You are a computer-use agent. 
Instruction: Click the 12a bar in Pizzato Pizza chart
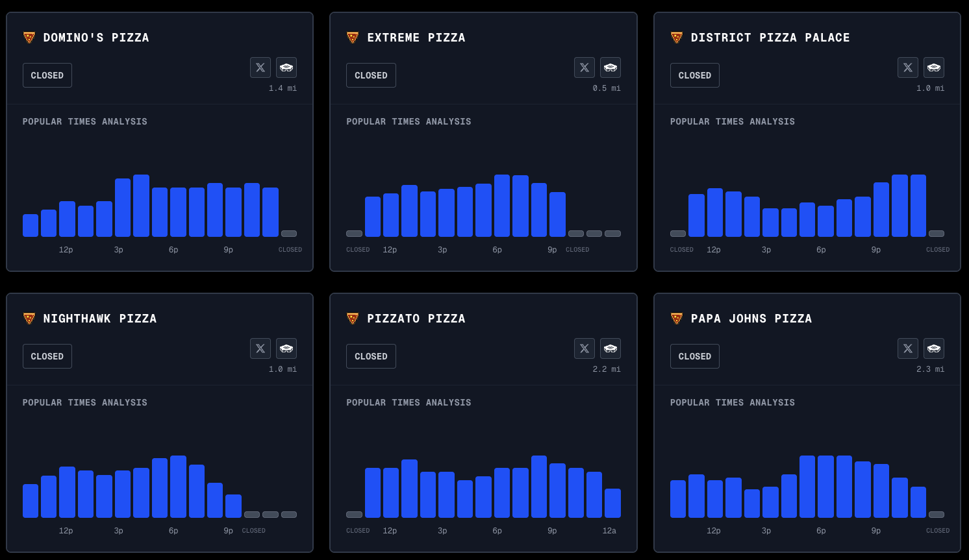[612, 503]
